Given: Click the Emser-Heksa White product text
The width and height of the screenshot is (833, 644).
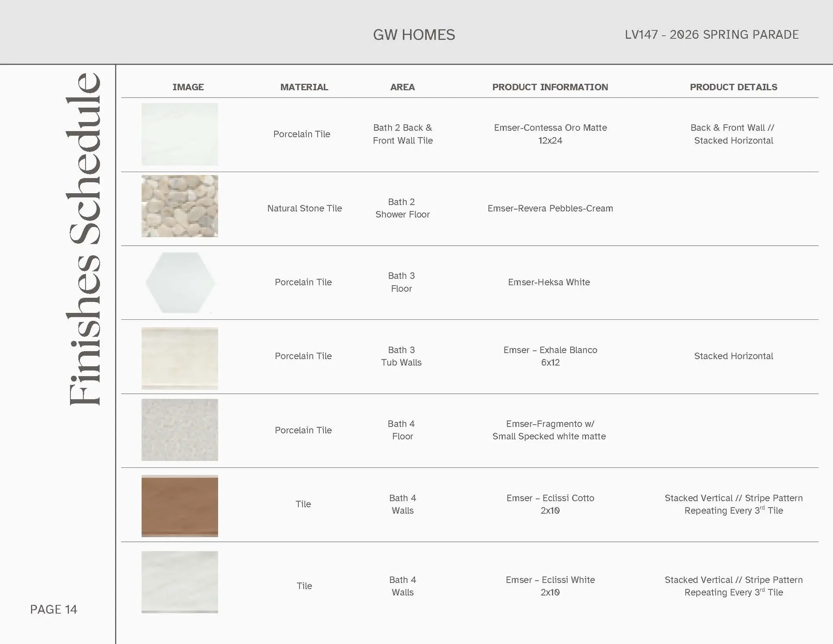Looking at the screenshot, I should pyautogui.click(x=549, y=282).
